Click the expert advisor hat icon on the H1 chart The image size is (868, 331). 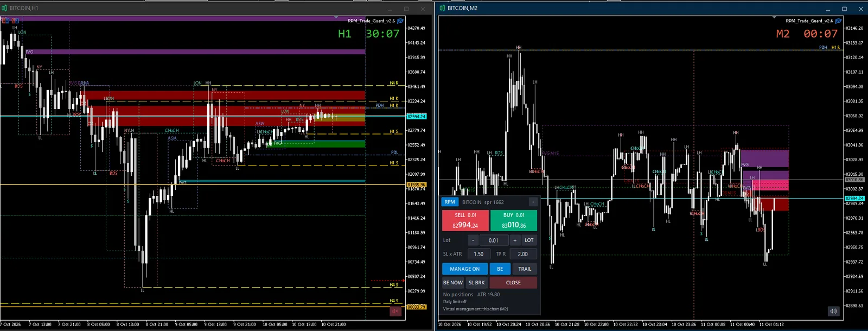click(x=400, y=21)
